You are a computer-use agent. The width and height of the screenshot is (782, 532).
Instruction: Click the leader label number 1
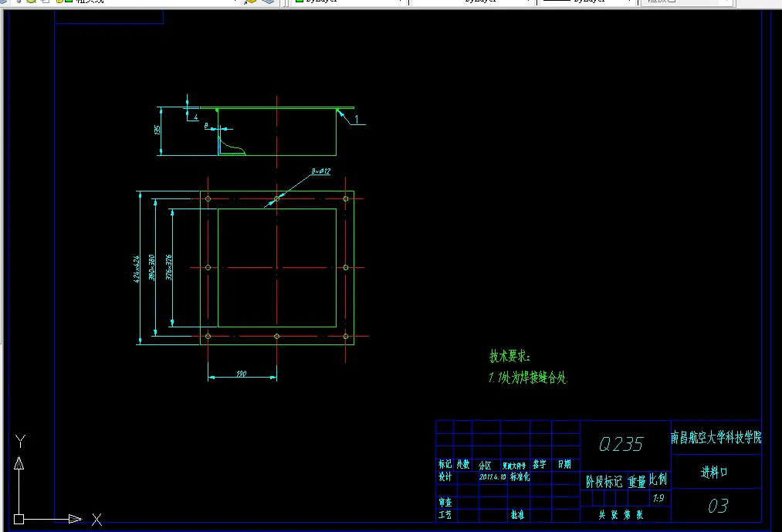pyautogui.click(x=356, y=119)
